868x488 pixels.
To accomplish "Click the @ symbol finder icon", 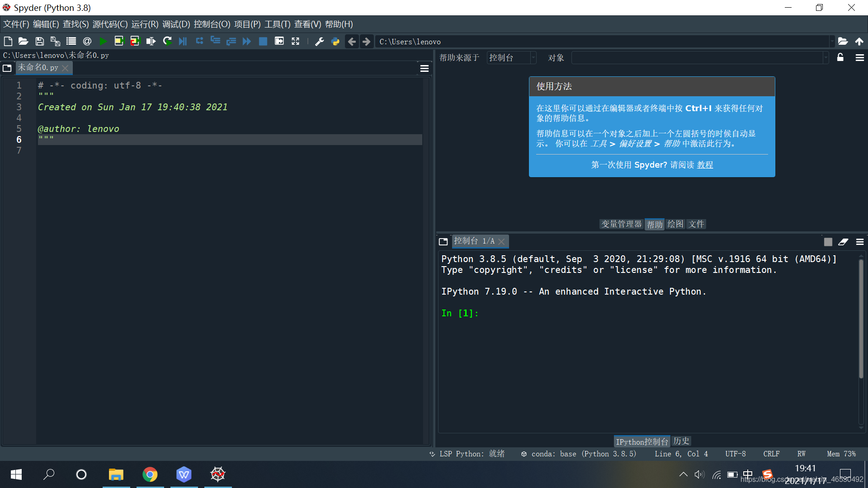I will tap(87, 41).
